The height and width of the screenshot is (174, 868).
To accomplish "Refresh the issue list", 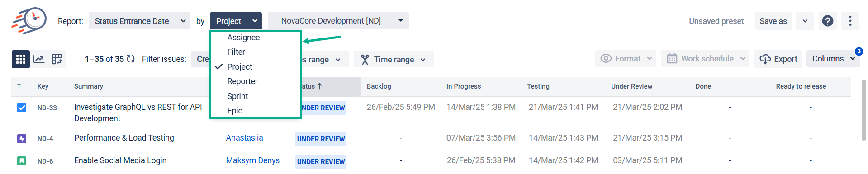I will pos(131,59).
